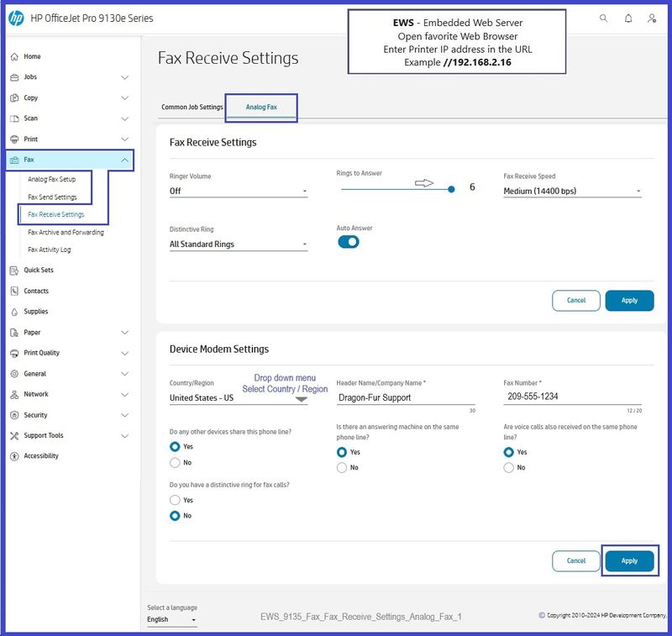The width and height of the screenshot is (672, 636).
Task: Open the Distinctive Ring dropdown
Action: (x=239, y=244)
